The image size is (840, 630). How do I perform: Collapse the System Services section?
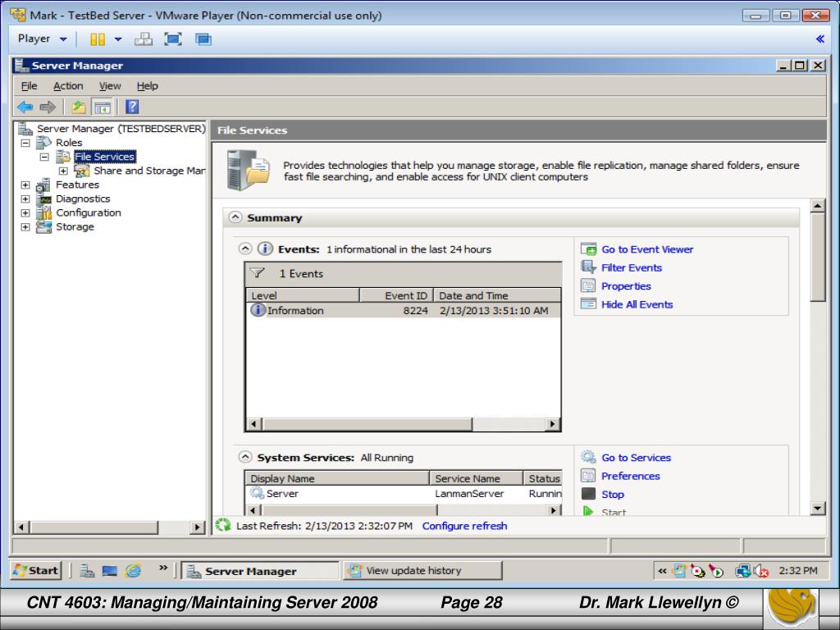tap(244, 457)
